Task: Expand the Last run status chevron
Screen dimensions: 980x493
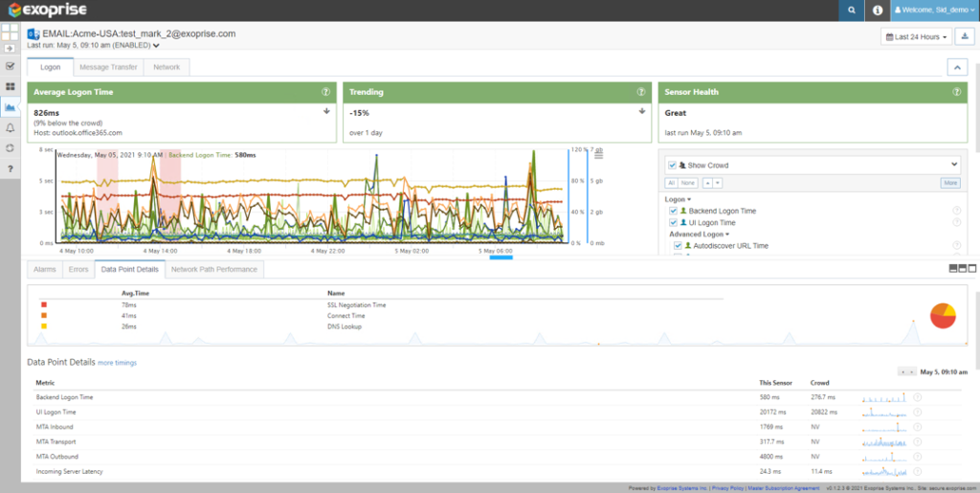Action: pyautogui.click(x=156, y=46)
